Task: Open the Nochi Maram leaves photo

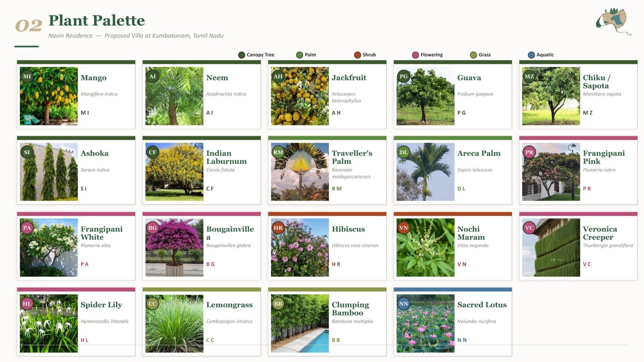Action: (x=425, y=248)
